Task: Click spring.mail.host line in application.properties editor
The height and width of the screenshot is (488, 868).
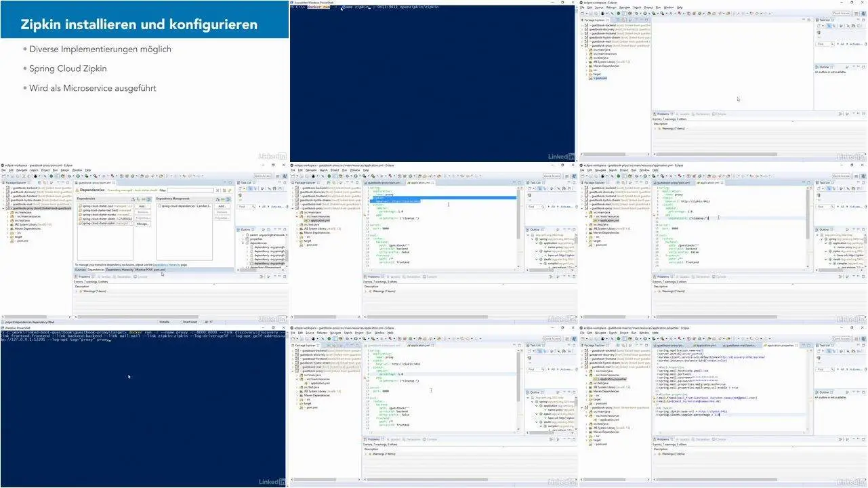Action: point(684,371)
